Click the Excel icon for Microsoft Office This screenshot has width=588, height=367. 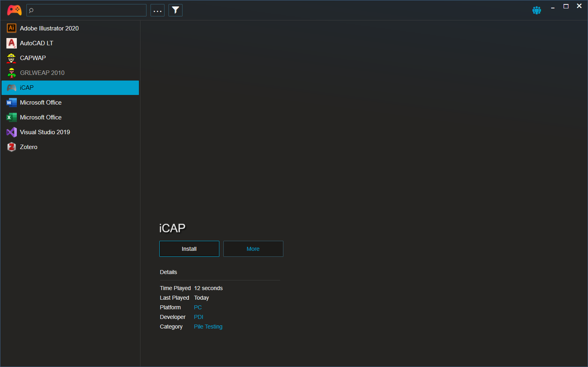[12, 117]
